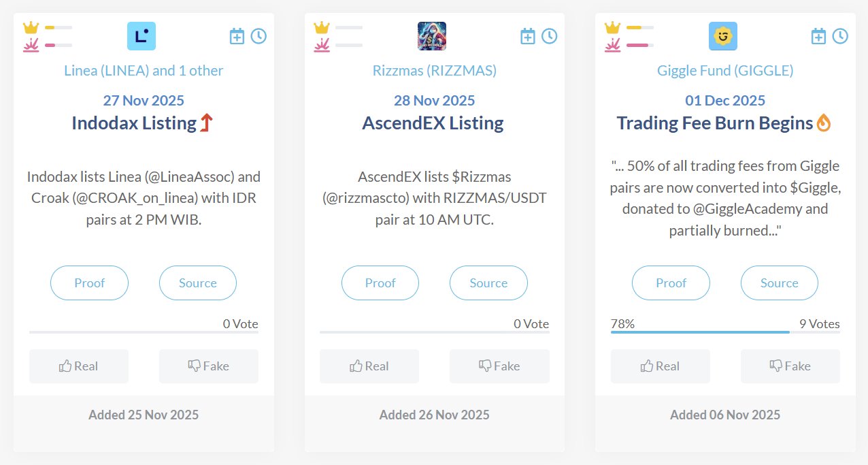Vote Fake on AscendEX Listing event

[x=499, y=366]
